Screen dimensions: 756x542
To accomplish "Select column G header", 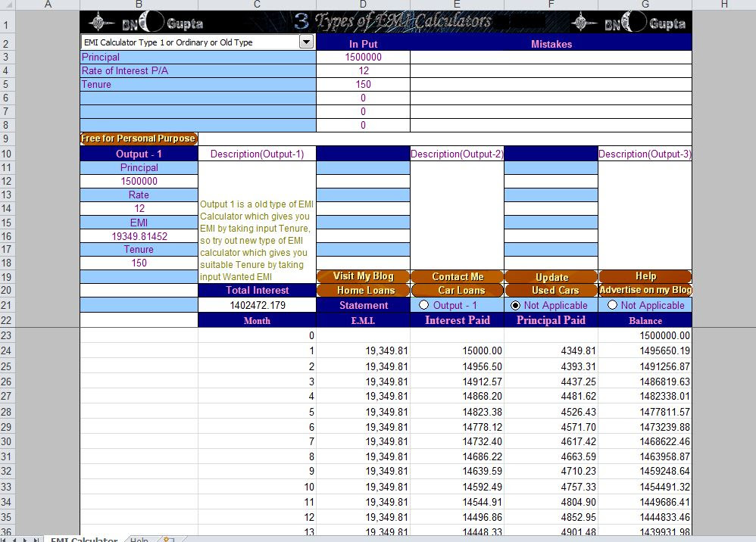I will (x=645, y=5).
